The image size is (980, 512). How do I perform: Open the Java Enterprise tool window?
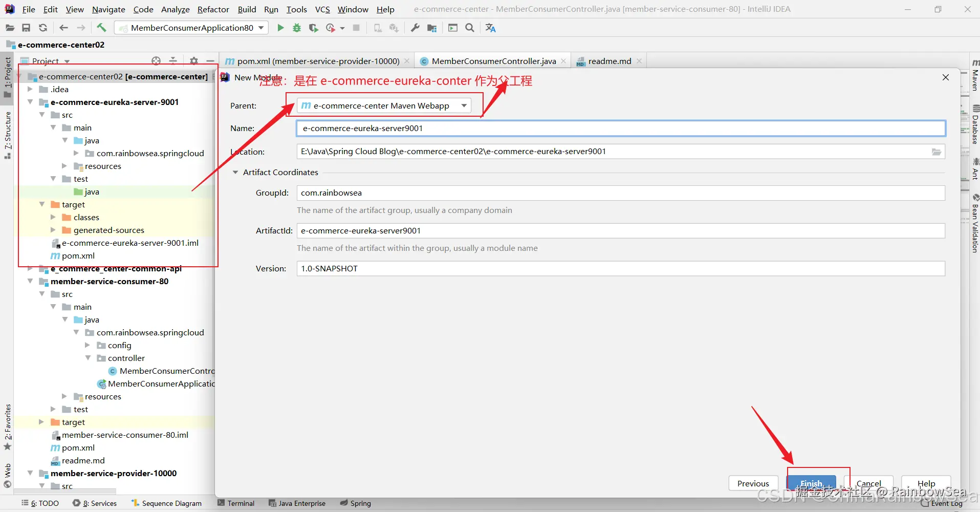(297, 503)
